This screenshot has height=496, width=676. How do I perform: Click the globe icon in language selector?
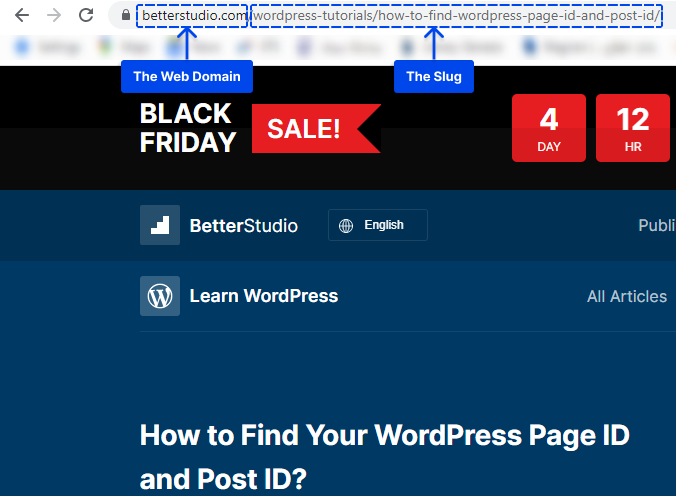346,226
